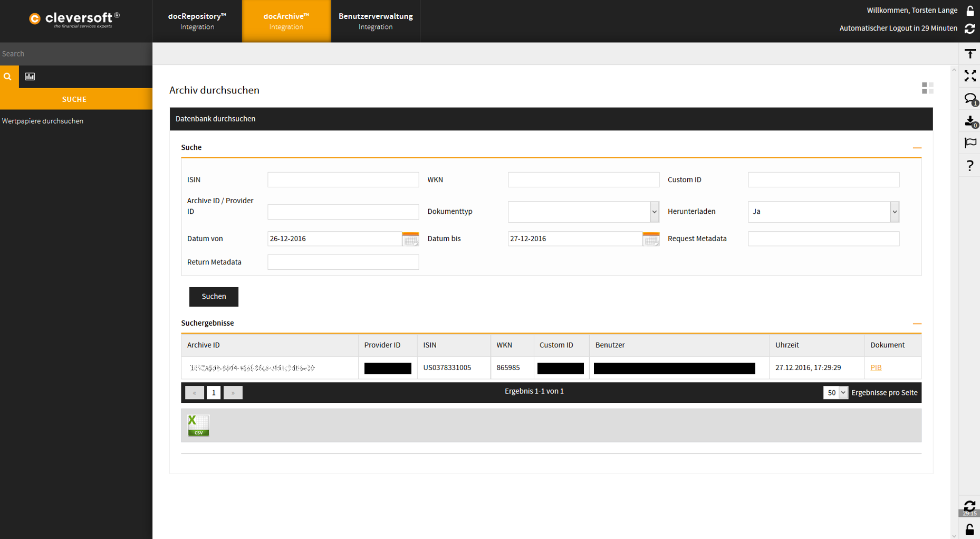Click the fullscreen expand arrows icon
The width and height of the screenshot is (980, 539).
point(969,76)
